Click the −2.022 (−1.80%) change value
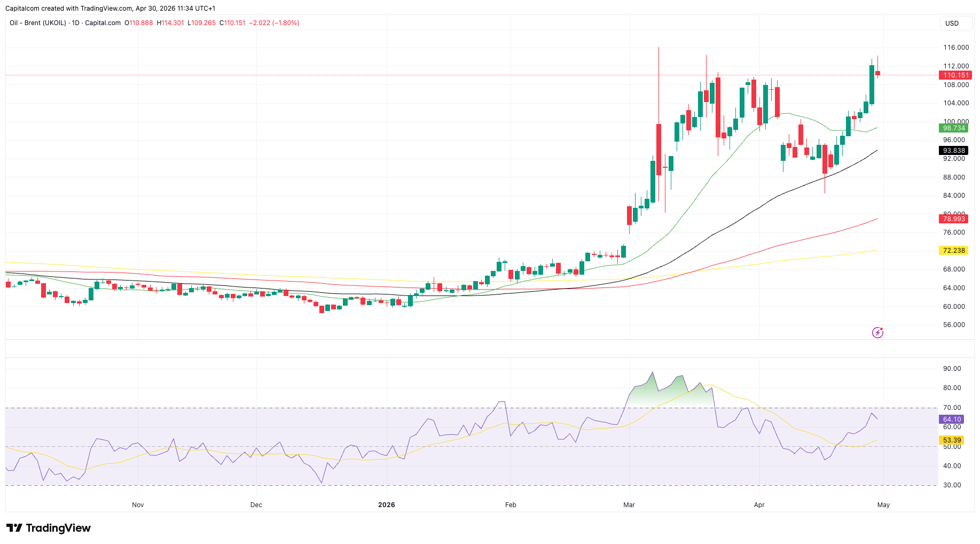 click(274, 23)
